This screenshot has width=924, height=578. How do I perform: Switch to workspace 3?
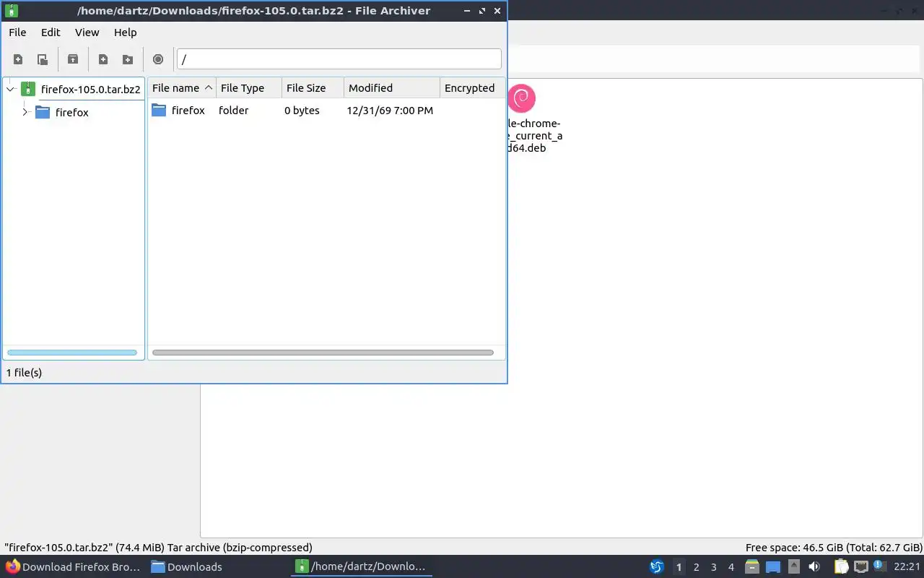(713, 566)
